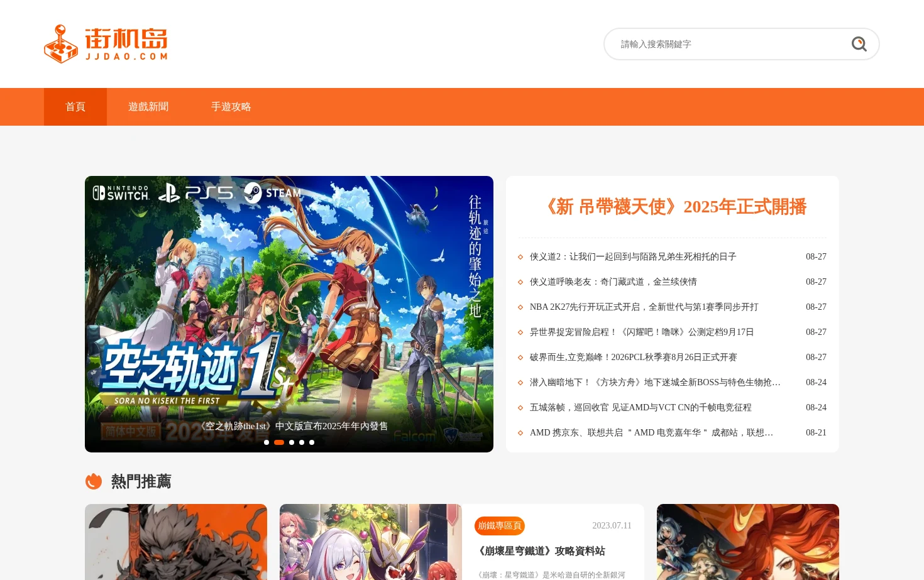Click the search magnifier icon
The image size is (924, 580).
pos(859,44)
